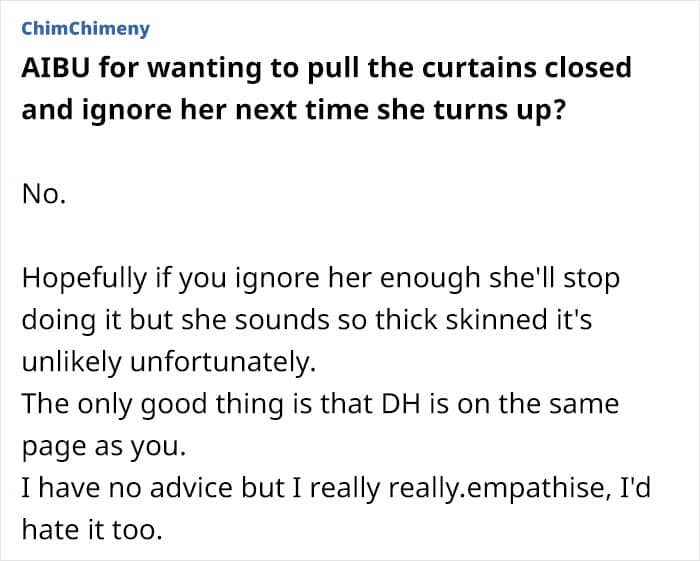This screenshot has height=561, width=700.
Task: Click the phrase "thick skinned" in the reply
Action: (475, 320)
